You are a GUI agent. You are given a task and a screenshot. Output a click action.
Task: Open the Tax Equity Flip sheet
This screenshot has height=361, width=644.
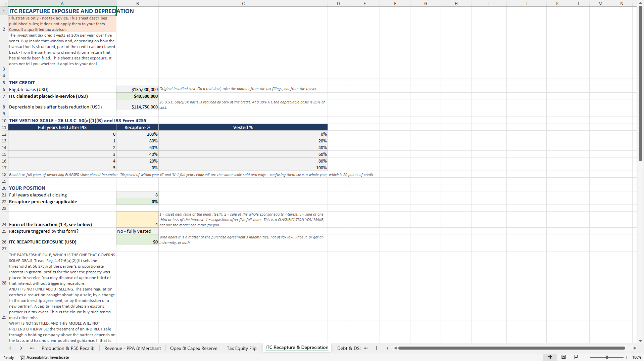pos(242,348)
